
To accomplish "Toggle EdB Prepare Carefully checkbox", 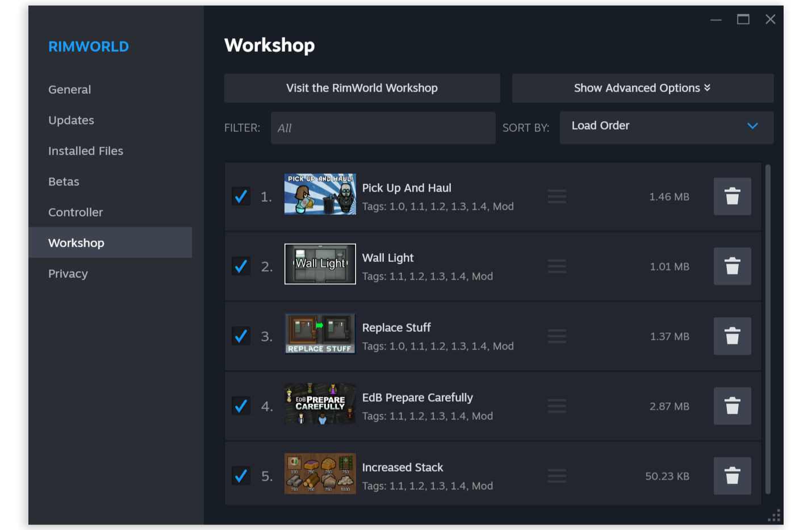I will [241, 406].
